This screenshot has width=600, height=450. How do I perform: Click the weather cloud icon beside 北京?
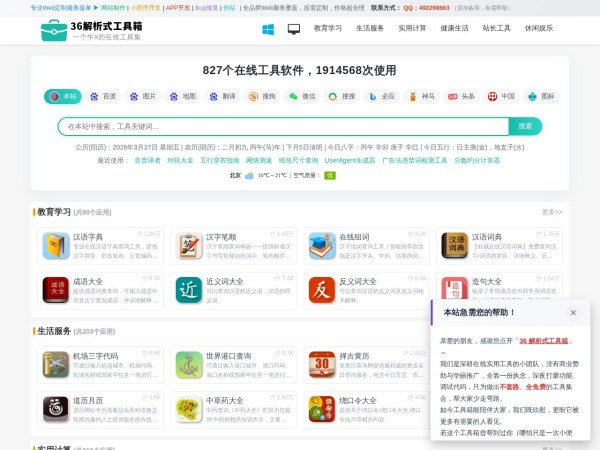[249, 176]
